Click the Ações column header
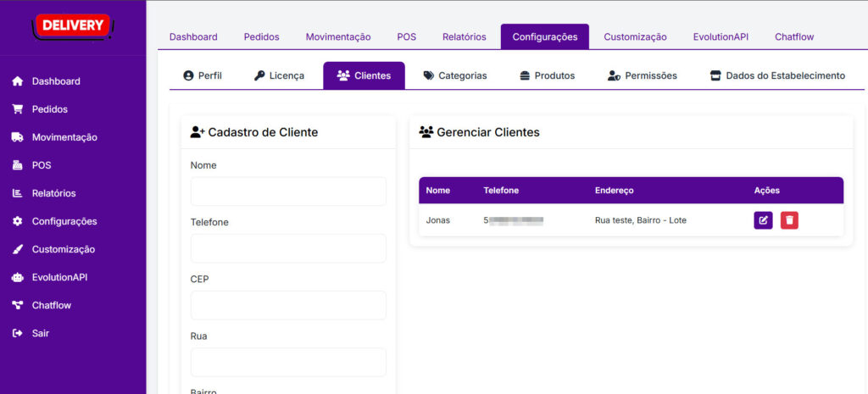Screen dimensions: 868x394 (766, 191)
